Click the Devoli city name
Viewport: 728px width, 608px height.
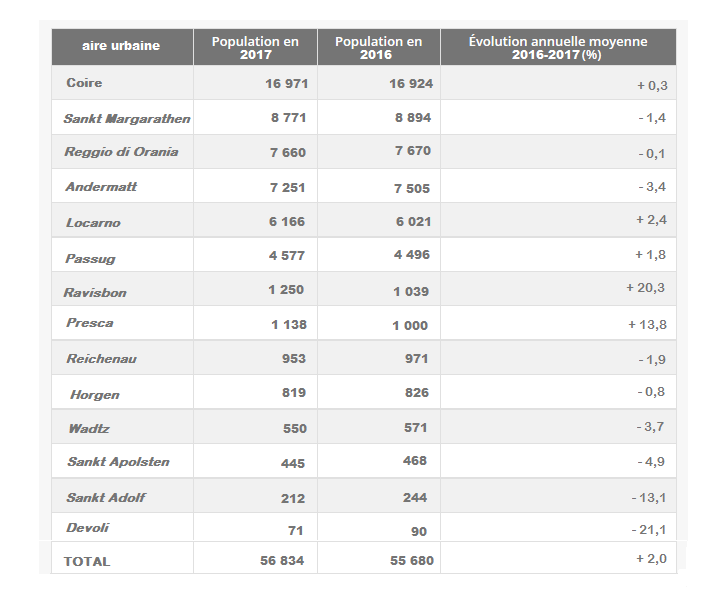click(87, 528)
